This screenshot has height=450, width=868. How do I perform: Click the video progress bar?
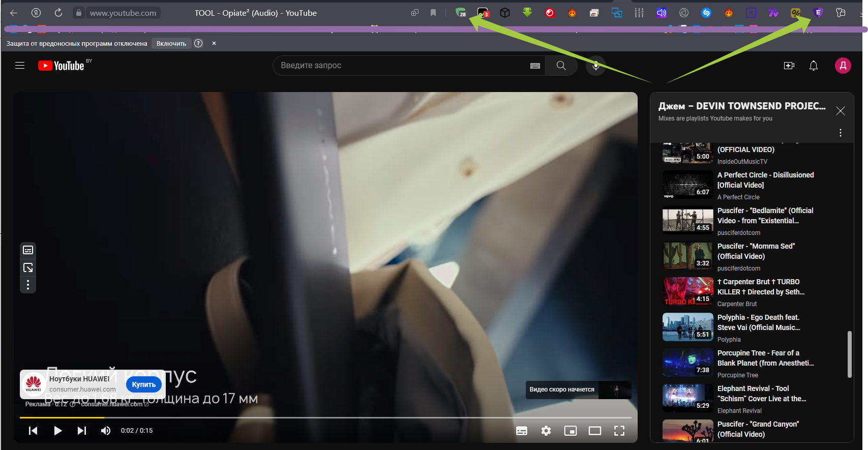[325, 417]
